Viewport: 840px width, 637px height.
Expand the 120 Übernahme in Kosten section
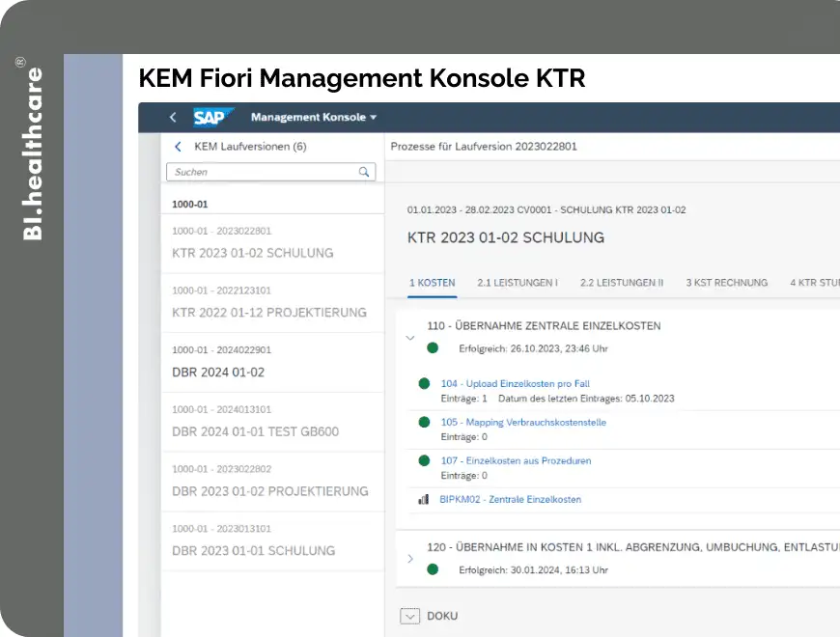[x=410, y=559]
